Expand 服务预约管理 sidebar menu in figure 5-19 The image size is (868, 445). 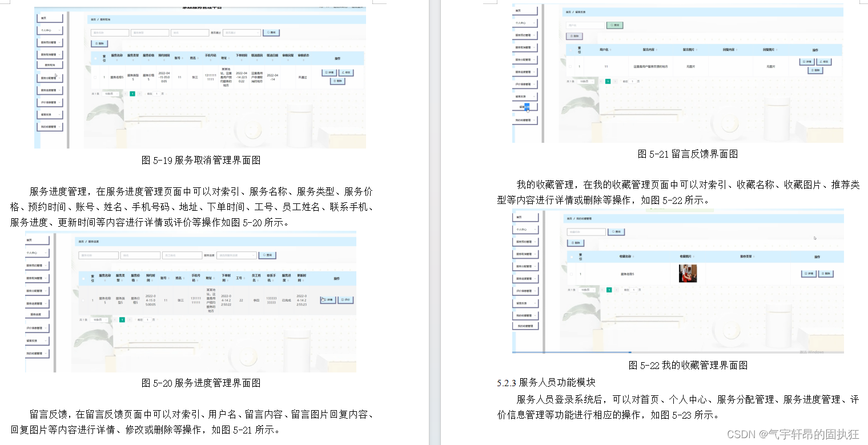[x=49, y=42]
